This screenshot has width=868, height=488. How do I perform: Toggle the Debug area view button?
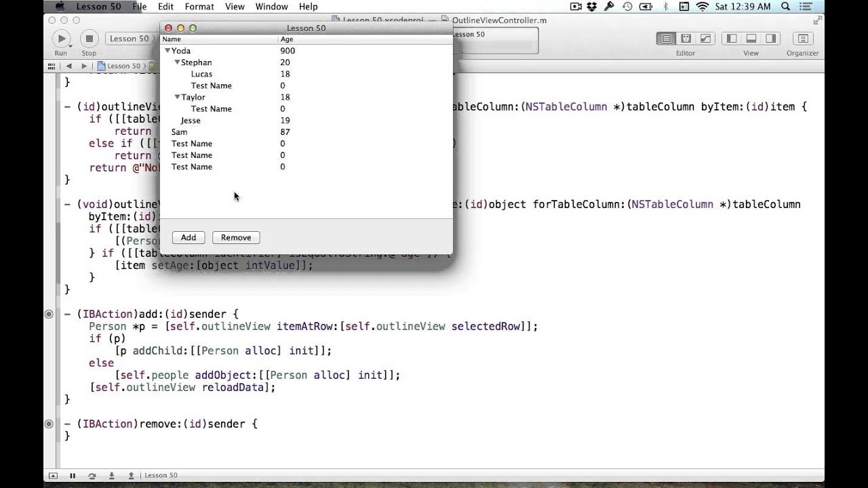coord(751,39)
